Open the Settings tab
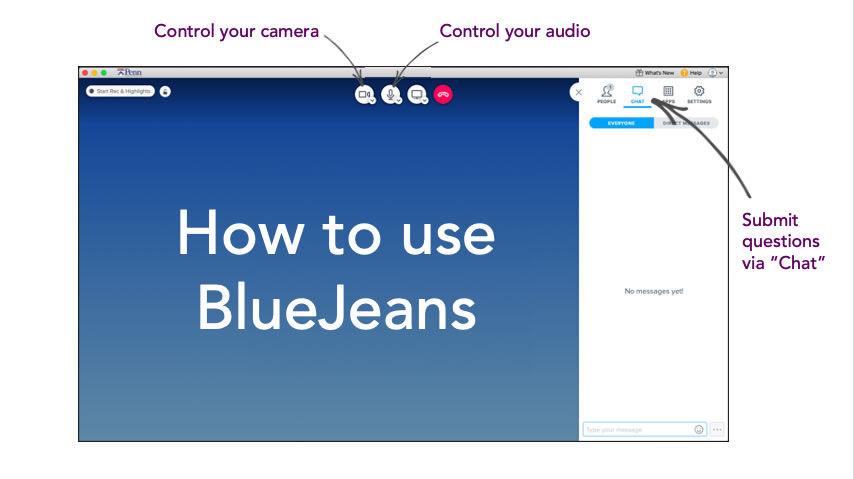 click(699, 94)
